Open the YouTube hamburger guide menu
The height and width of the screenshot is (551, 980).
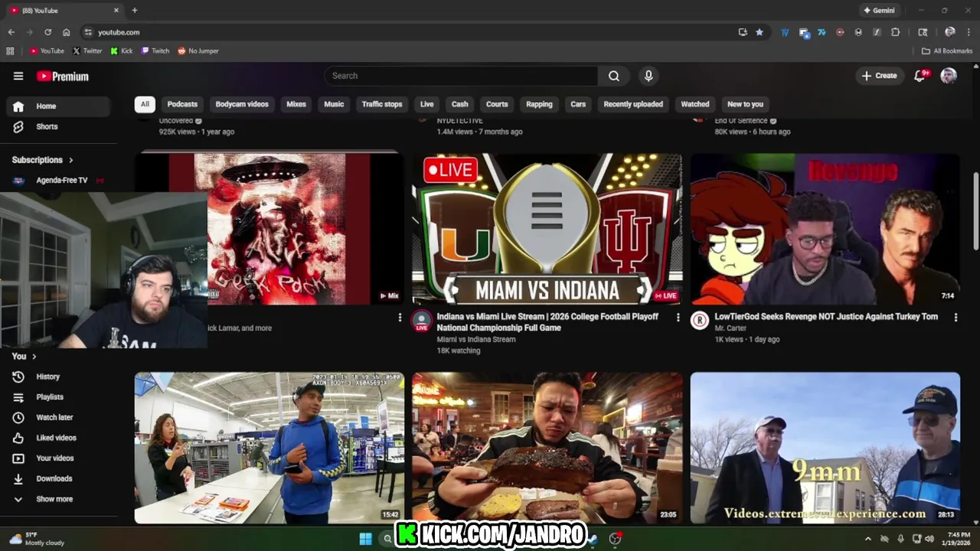[x=18, y=76]
